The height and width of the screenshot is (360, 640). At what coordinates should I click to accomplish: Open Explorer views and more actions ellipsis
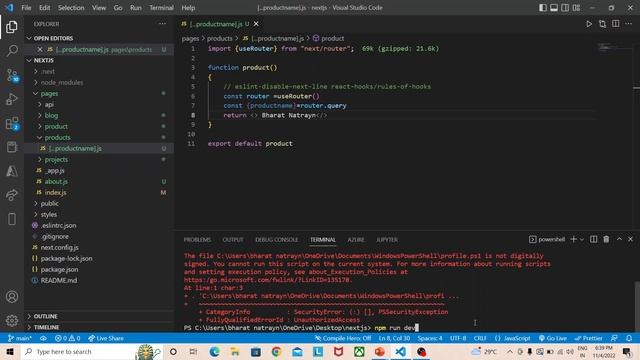(162, 24)
